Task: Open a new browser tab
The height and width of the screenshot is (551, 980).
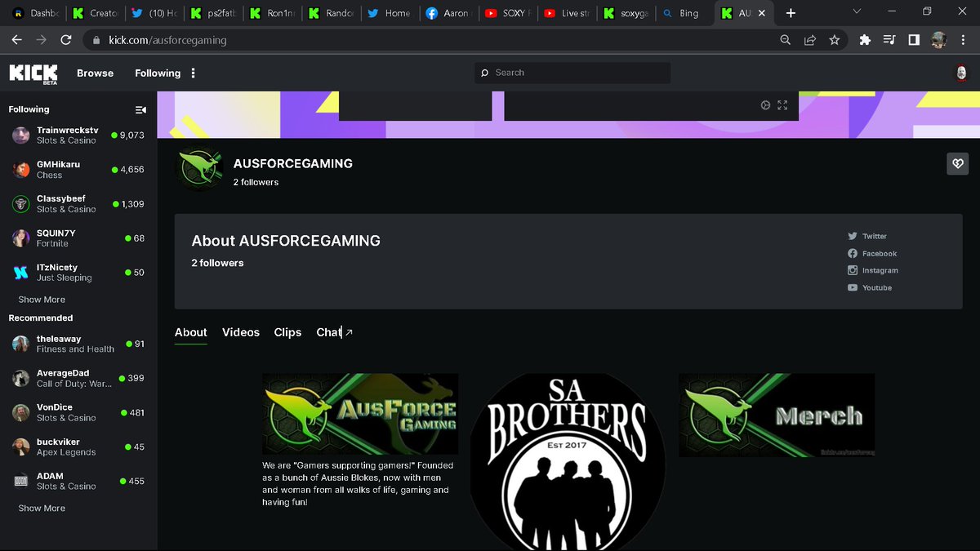Action: pos(791,13)
